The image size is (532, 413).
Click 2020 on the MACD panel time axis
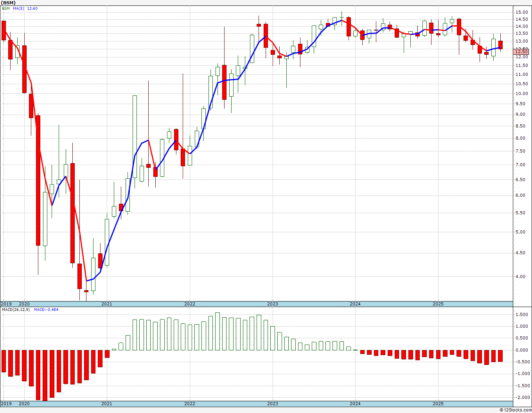pyautogui.click(x=24, y=404)
